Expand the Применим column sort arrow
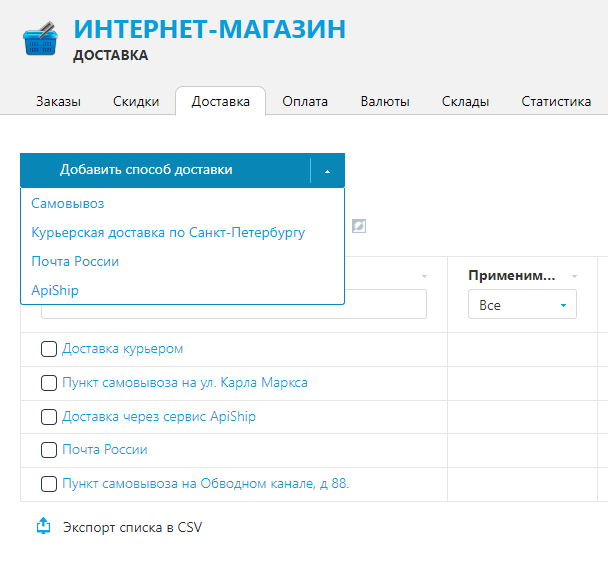The width and height of the screenshot is (608, 571). coord(575,276)
